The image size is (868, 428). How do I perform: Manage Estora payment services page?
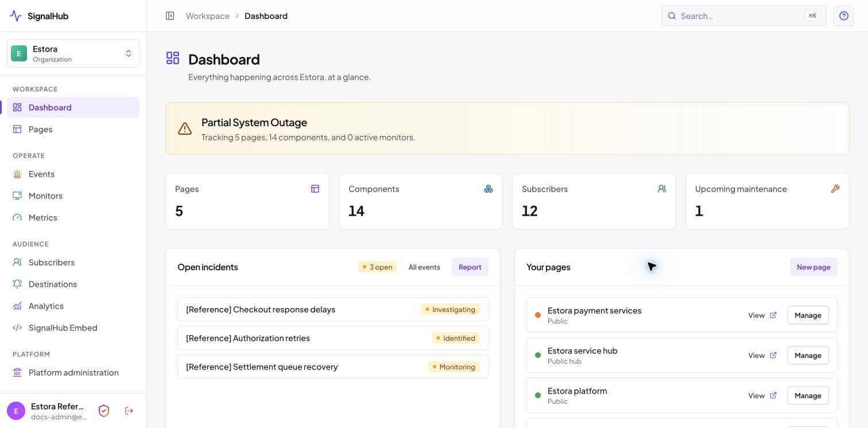coord(808,315)
